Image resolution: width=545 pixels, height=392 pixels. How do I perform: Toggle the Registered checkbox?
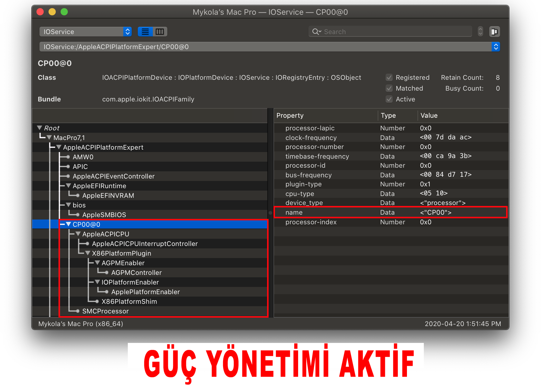pos(389,78)
